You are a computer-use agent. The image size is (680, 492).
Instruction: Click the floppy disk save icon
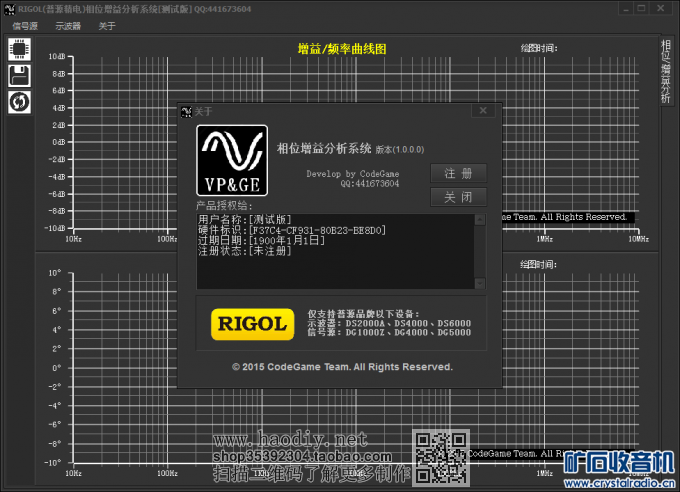click(x=19, y=75)
